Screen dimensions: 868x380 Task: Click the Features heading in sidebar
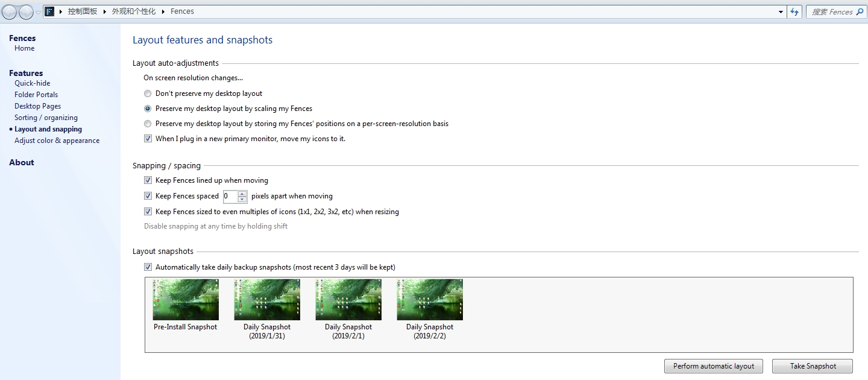tap(26, 73)
